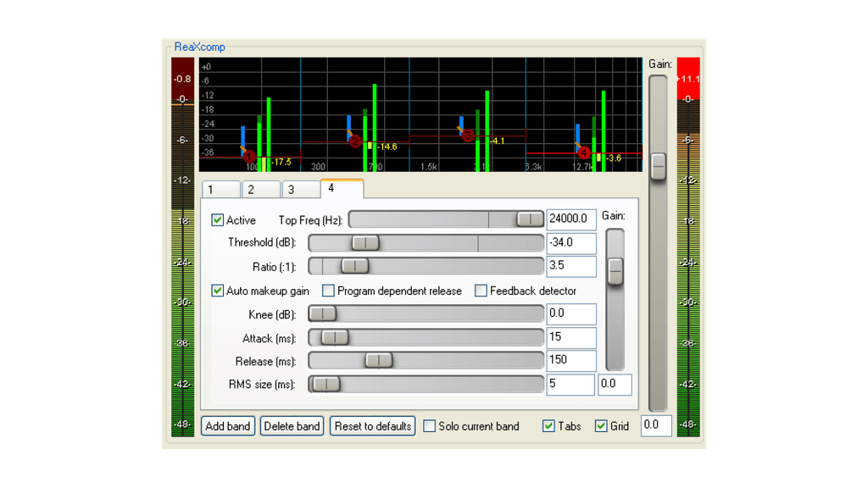
Task: Enable Solo current band
Action: pyautogui.click(x=429, y=426)
